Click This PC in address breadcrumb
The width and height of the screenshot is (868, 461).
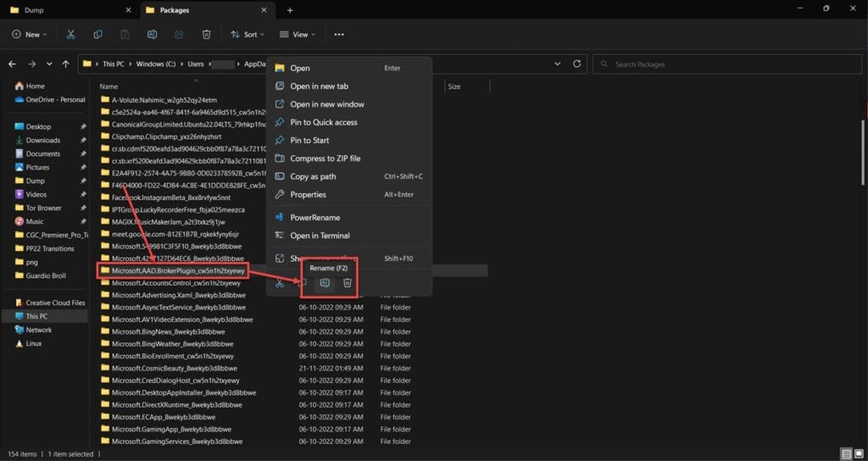(x=114, y=64)
